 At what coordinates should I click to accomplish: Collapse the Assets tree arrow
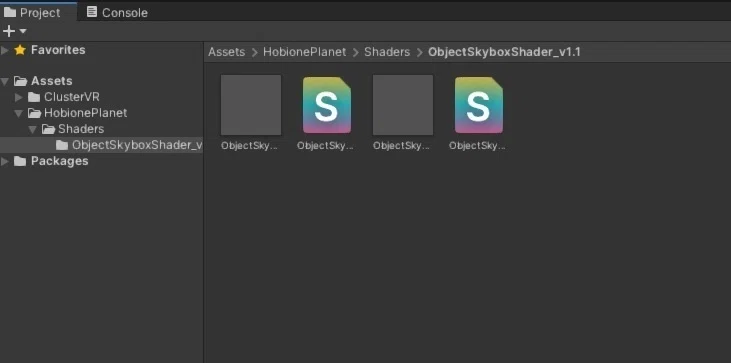point(5,81)
